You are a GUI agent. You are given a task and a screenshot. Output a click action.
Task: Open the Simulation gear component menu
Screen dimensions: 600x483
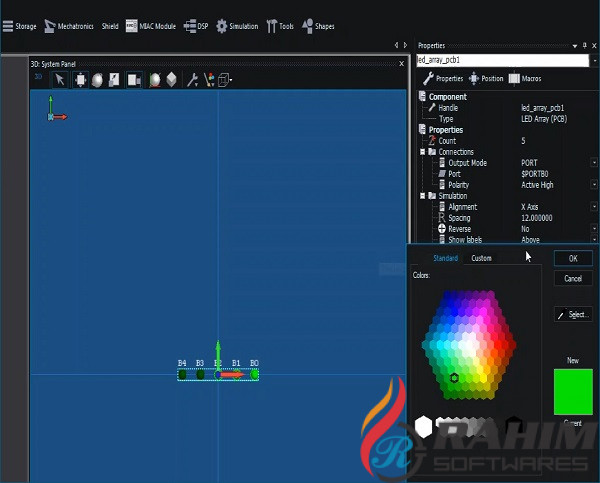pyautogui.click(x=237, y=26)
